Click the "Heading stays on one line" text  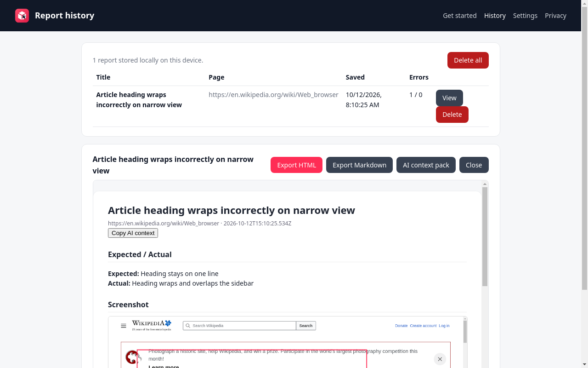pyautogui.click(x=180, y=274)
